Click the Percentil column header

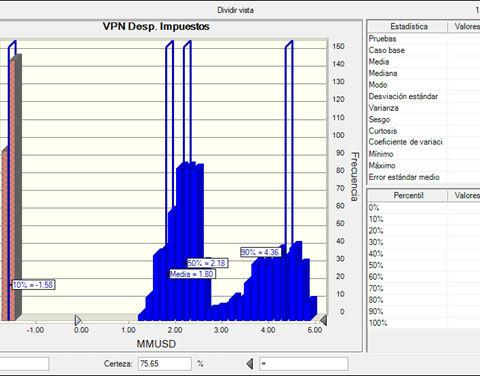[x=407, y=195]
